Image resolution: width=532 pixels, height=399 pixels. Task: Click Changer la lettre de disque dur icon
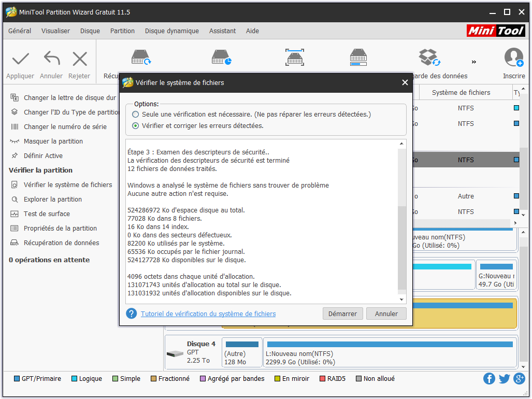tap(15, 98)
